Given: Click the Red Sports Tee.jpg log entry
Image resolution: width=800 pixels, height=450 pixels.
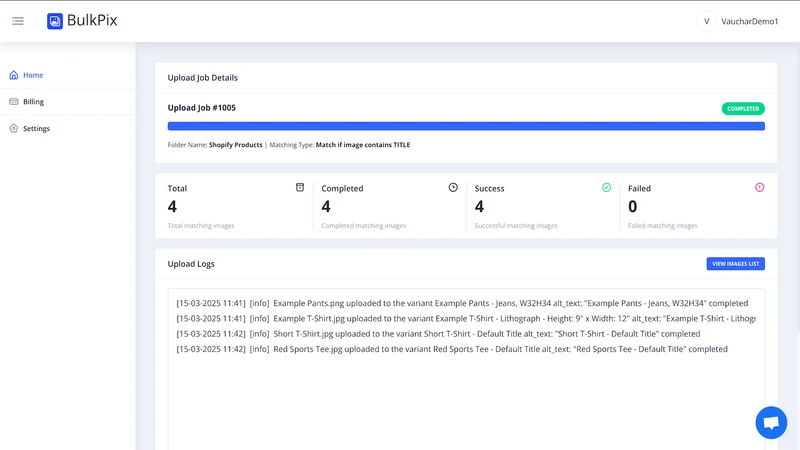Looking at the screenshot, I should click(452, 349).
